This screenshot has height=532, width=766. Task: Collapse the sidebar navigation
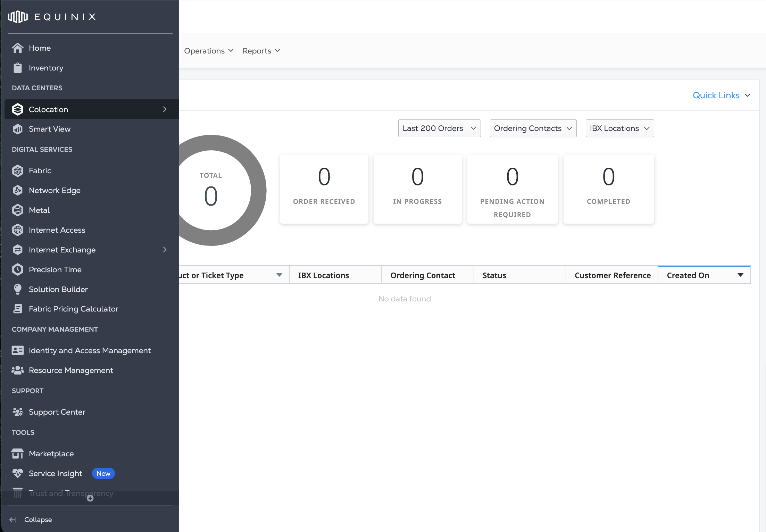(31, 519)
